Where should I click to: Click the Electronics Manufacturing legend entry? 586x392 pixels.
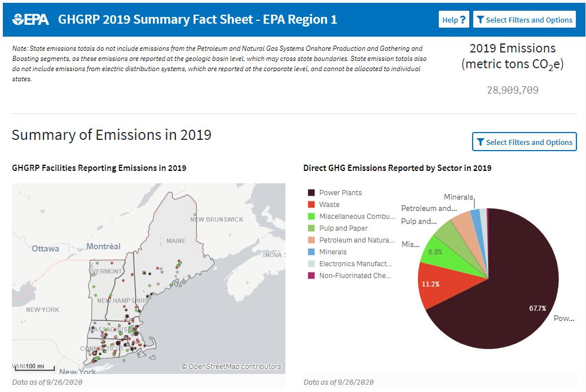pyautogui.click(x=355, y=264)
